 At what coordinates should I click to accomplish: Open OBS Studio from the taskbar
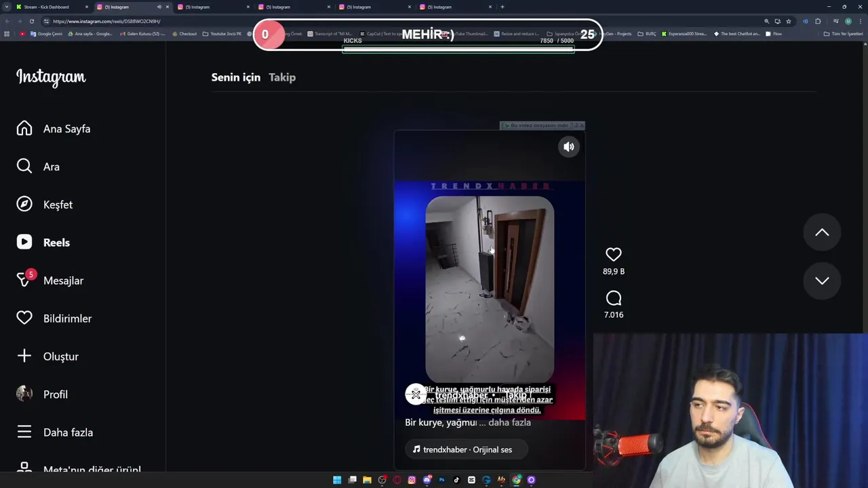382,480
